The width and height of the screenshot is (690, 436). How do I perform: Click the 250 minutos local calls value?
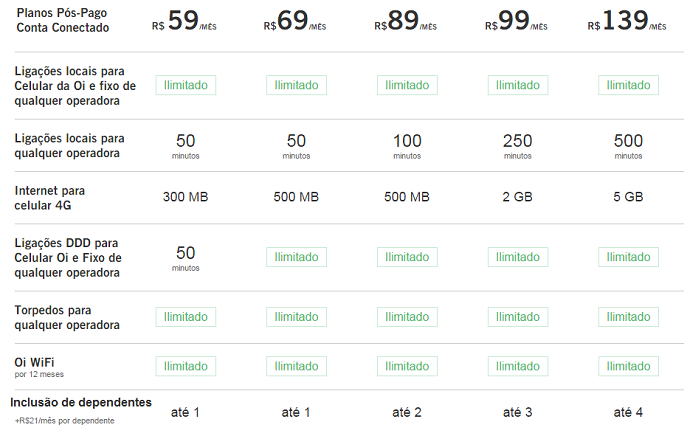pyautogui.click(x=518, y=145)
